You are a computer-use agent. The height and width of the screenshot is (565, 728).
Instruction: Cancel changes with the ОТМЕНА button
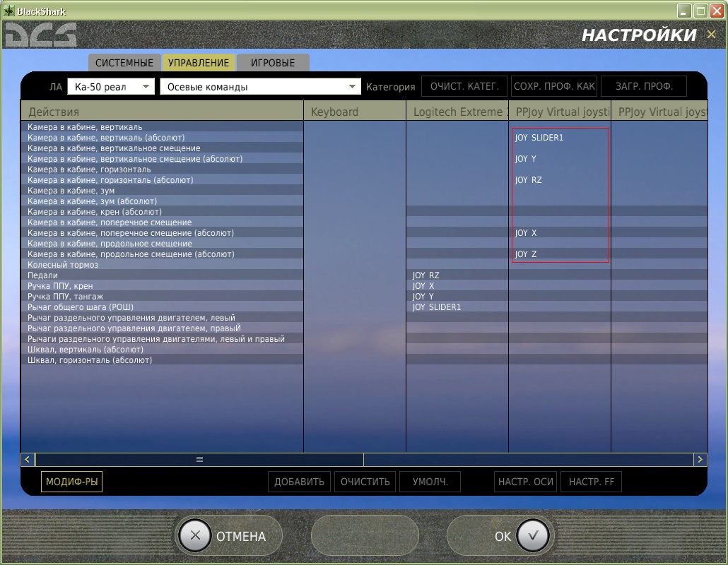pyautogui.click(x=228, y=536)
